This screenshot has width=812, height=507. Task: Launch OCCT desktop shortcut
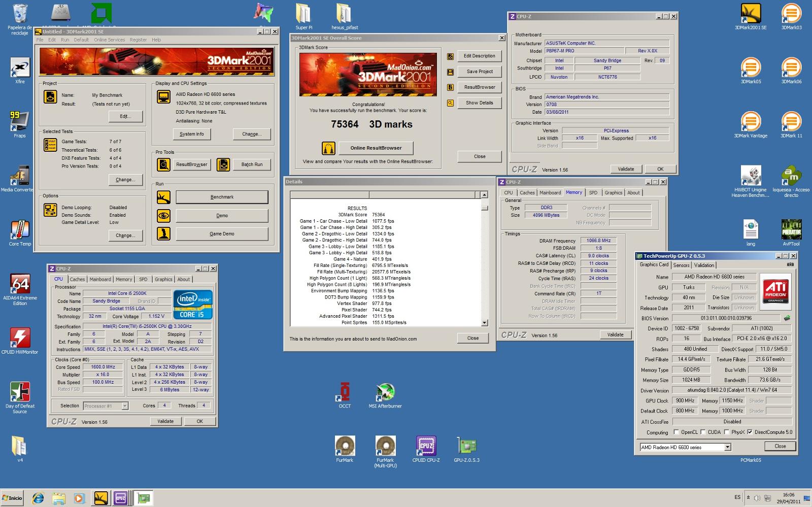[345, 395]
